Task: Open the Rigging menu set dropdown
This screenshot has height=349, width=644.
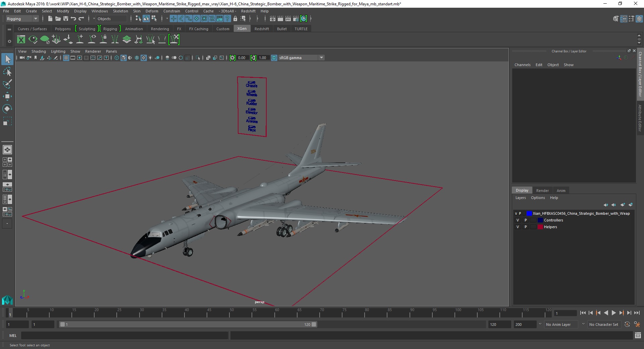Action: click(x=22, y=19)
